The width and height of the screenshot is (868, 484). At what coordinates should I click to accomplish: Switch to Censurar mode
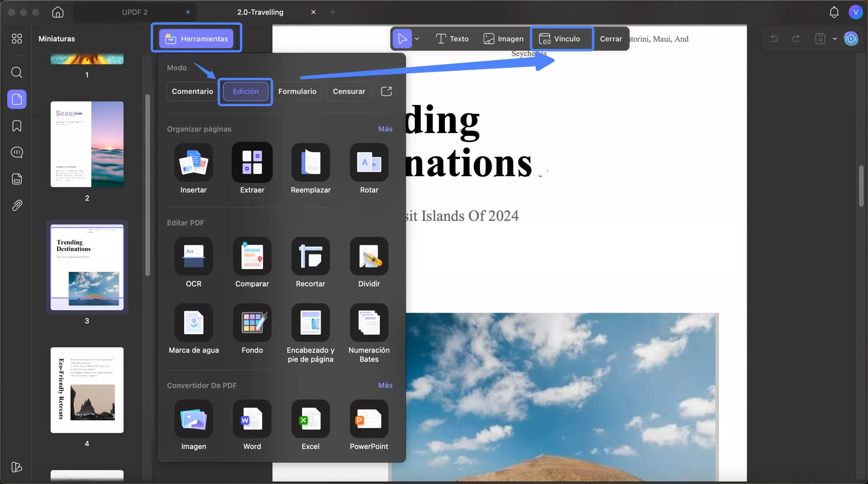(349, 91)
